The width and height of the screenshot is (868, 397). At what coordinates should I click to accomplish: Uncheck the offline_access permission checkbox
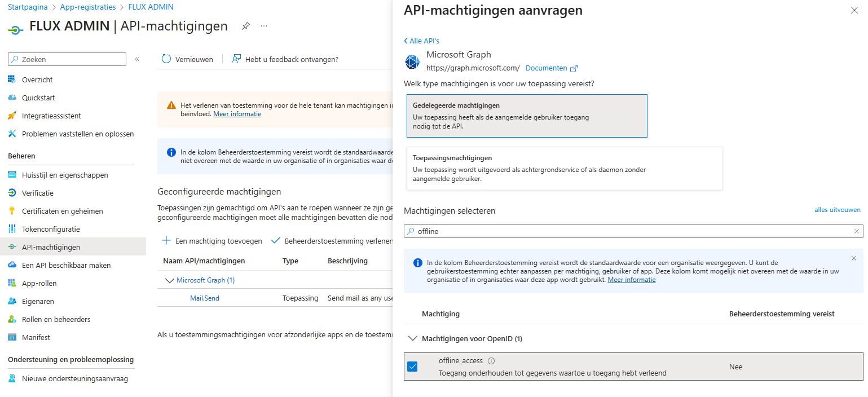[x=412, y=367]
